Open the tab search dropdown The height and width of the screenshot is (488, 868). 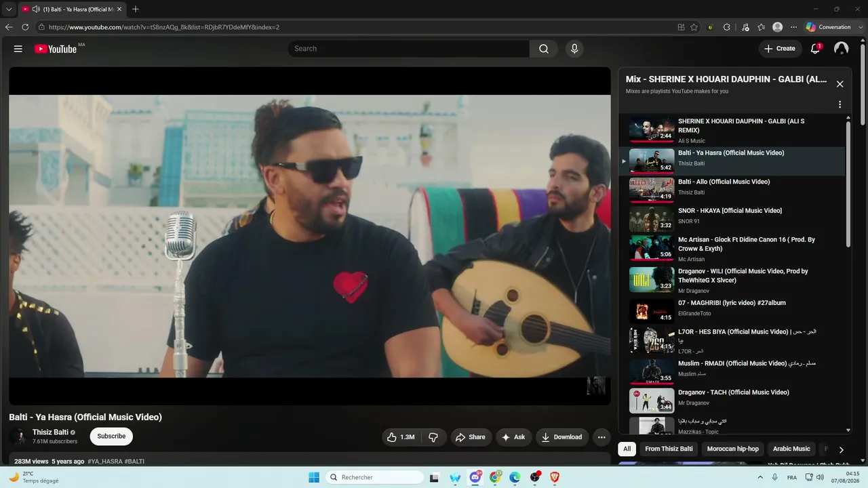(x=9, y=9)
